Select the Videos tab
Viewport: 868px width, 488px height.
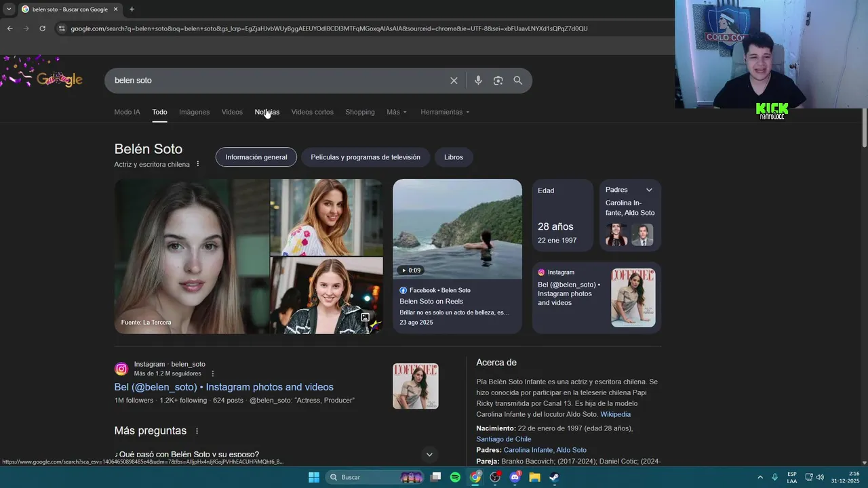point(232,112)
